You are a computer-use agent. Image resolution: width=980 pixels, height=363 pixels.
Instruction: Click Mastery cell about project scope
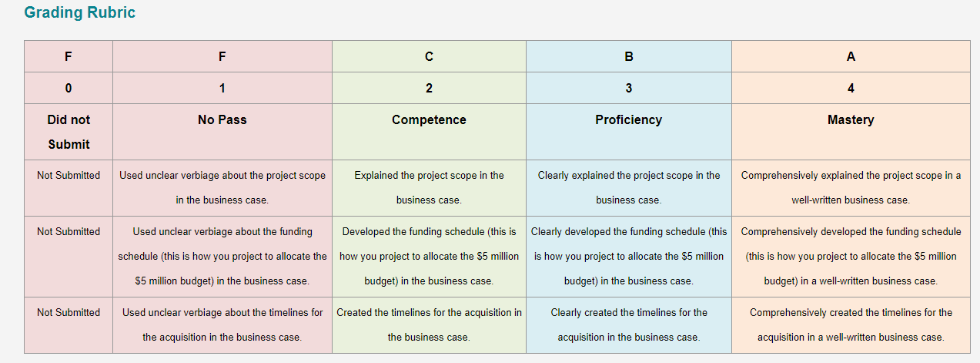[851, 188]
